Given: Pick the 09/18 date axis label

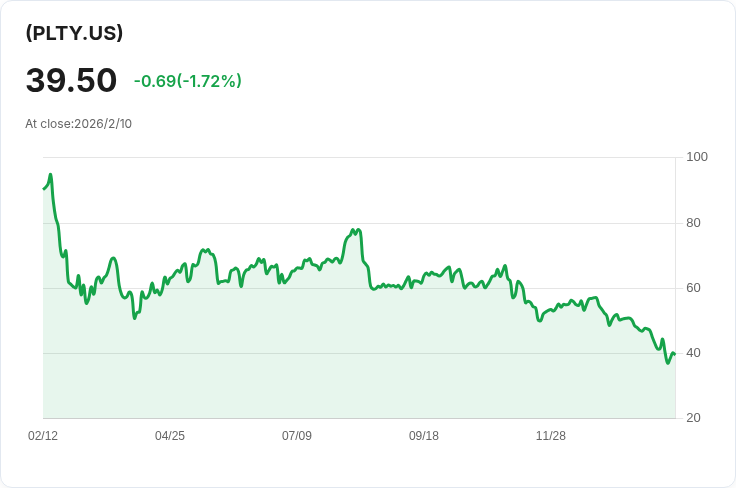Looking at the screenshot, I should pyautogui.click(x=424, y=436).
